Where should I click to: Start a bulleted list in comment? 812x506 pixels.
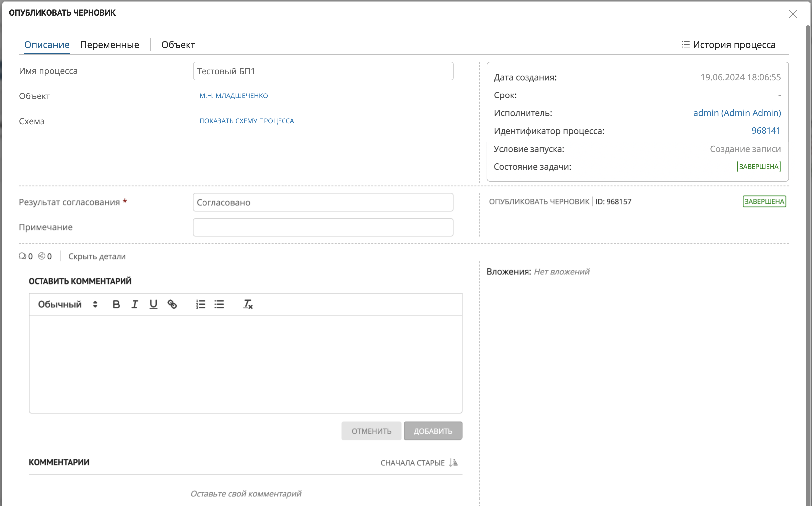click(x=219, y=304)
